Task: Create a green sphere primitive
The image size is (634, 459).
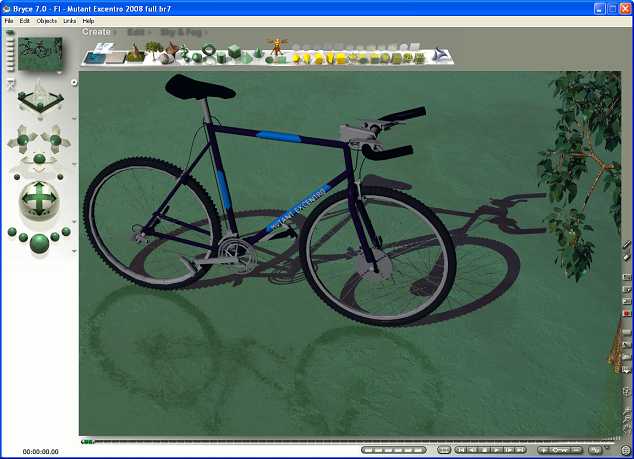Action: [x=196, y=58]
